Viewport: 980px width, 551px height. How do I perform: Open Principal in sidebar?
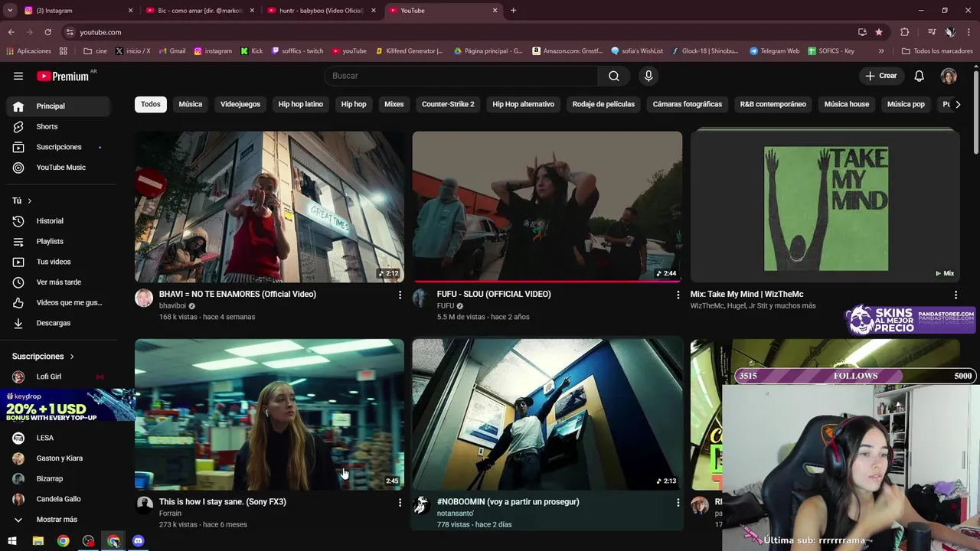58,106
